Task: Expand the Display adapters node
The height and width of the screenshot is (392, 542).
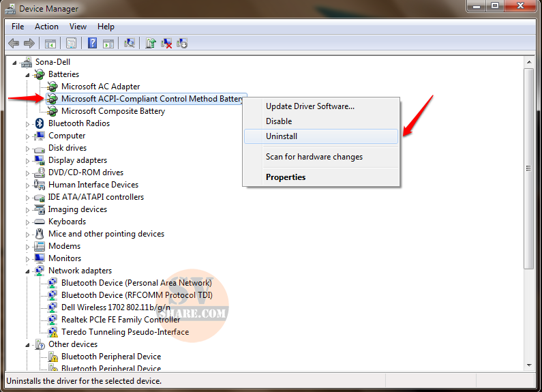Action: [29, 160]
